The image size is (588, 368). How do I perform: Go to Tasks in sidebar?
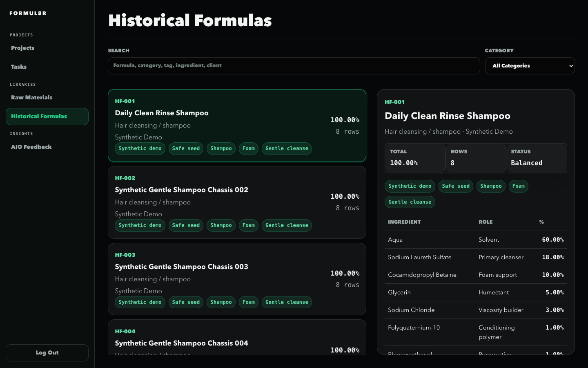[47, 67]
